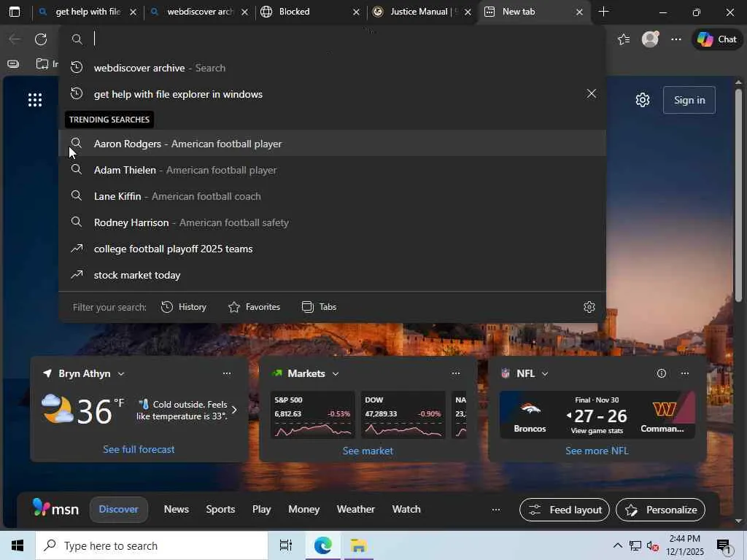This screenshot has width=747, height=560.
Task: Open the Feed layout options
Action: [x=565, y=510]
